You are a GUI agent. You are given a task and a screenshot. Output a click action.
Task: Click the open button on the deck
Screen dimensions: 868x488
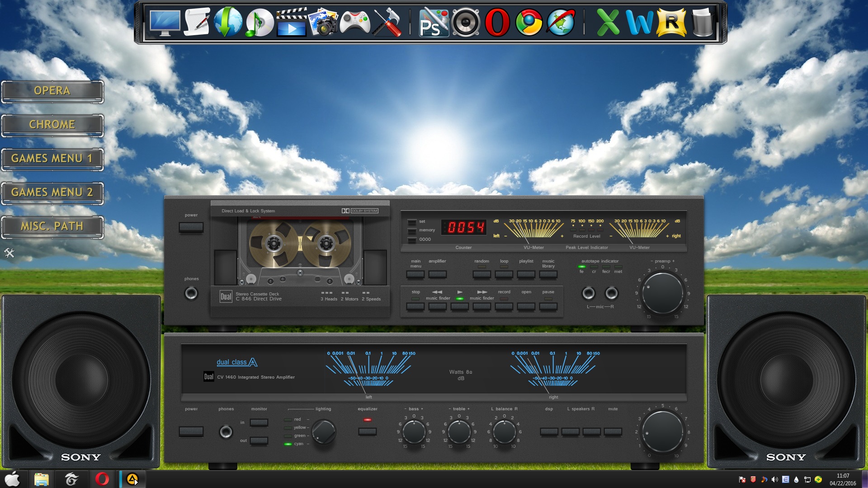(x=526, y=307)
